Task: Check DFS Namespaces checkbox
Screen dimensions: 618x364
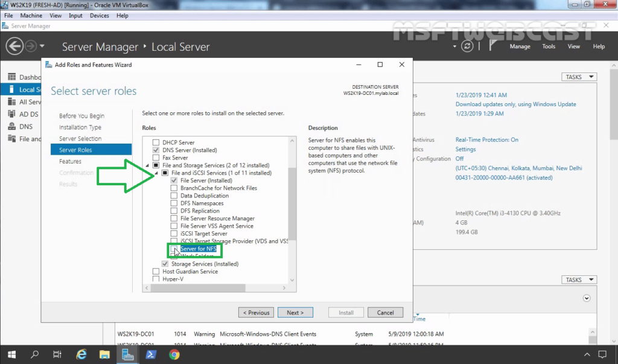Action: (174, 203)
